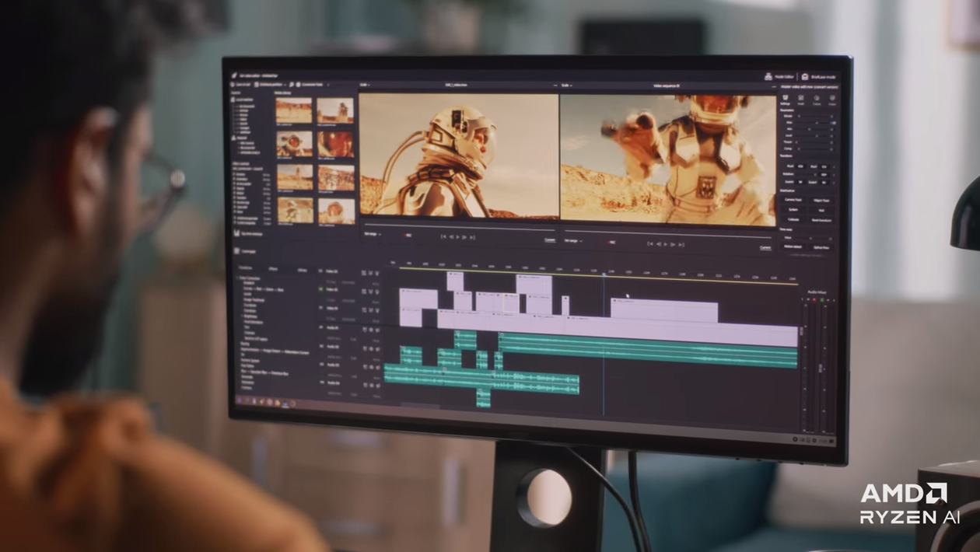
Task: Click the Rotation value field
Action: click(824, 174)
